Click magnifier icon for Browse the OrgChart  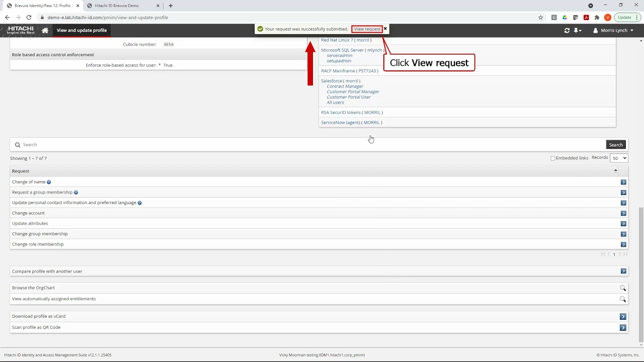(x=623, y=288)
